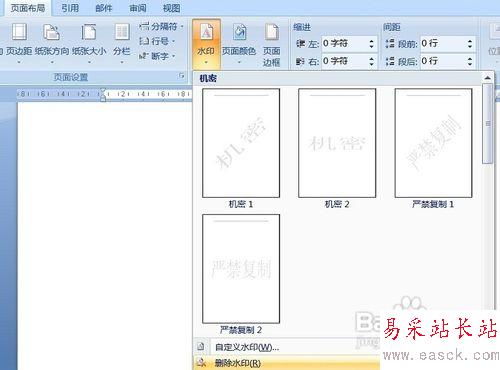Click the 段前 spacing stepper arrows
This screenshot has height=370, width=500.
tap(470, 43)
